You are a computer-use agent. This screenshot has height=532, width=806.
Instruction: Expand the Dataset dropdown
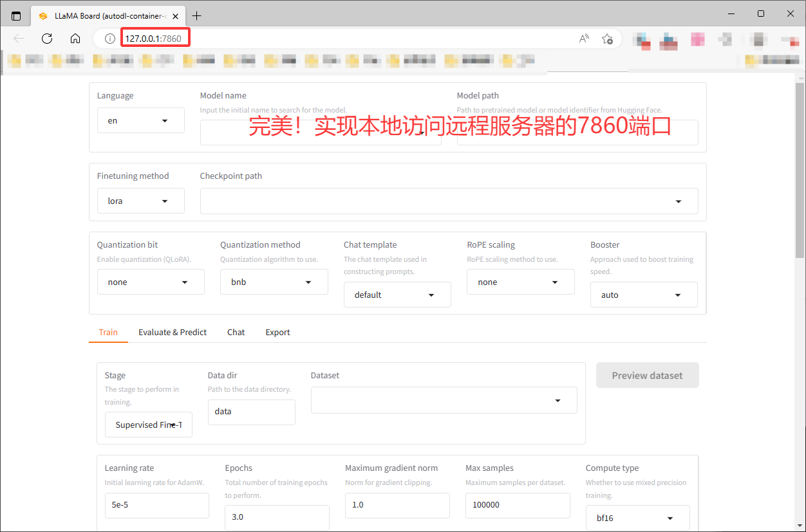[x=444, y=400]
